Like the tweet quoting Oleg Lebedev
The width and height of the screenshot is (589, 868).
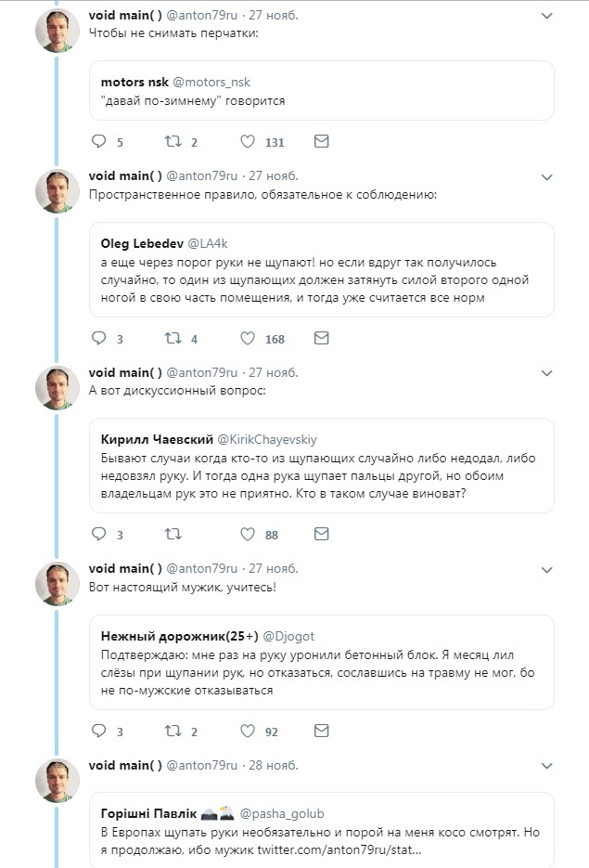coord(248,338)
